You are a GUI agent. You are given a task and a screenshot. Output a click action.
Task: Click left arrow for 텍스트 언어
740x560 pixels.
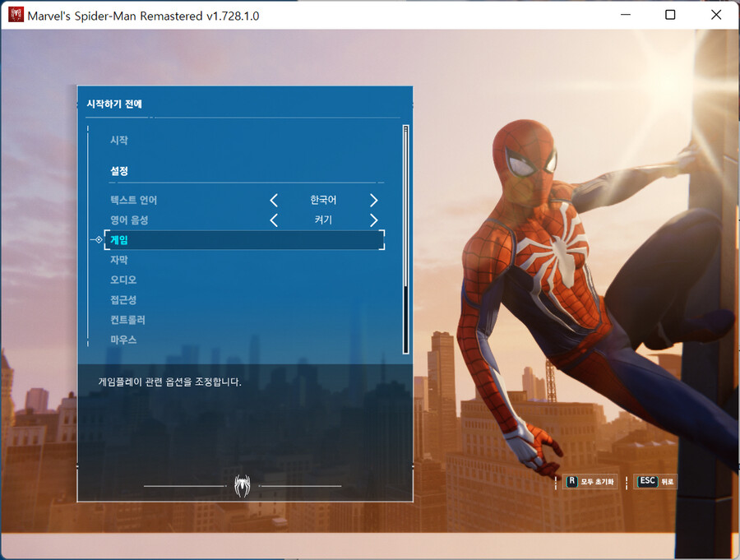pyautogui.click(x=274, y=200)
